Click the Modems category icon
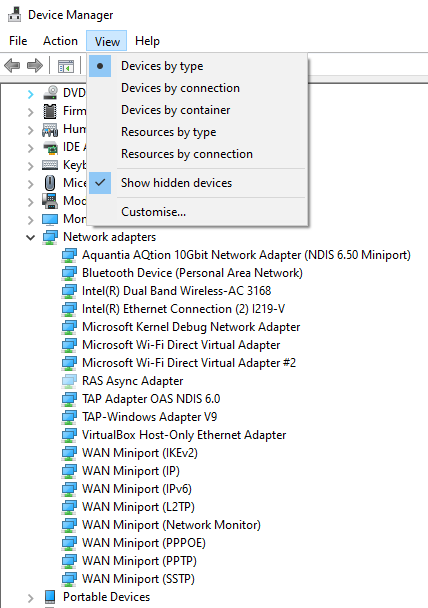Screen dimensions: 428x608 pos(50,201)
